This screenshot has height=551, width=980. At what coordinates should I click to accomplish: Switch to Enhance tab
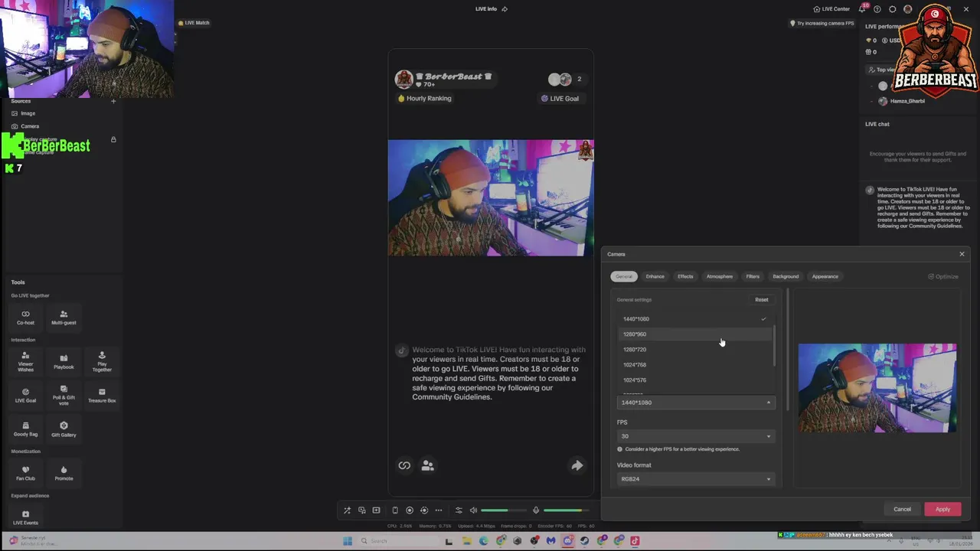[x=655, y=276]
